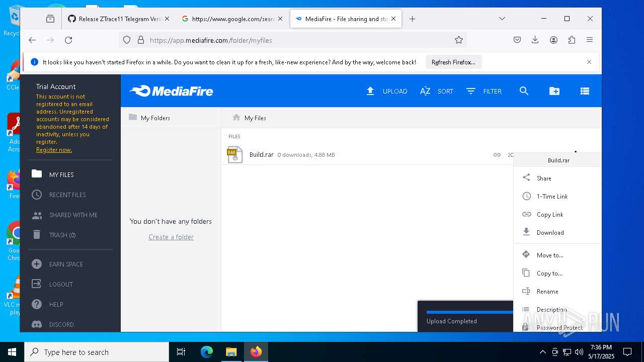Open the Upload button
Screen dimensions: 644x362
point(386,91)
